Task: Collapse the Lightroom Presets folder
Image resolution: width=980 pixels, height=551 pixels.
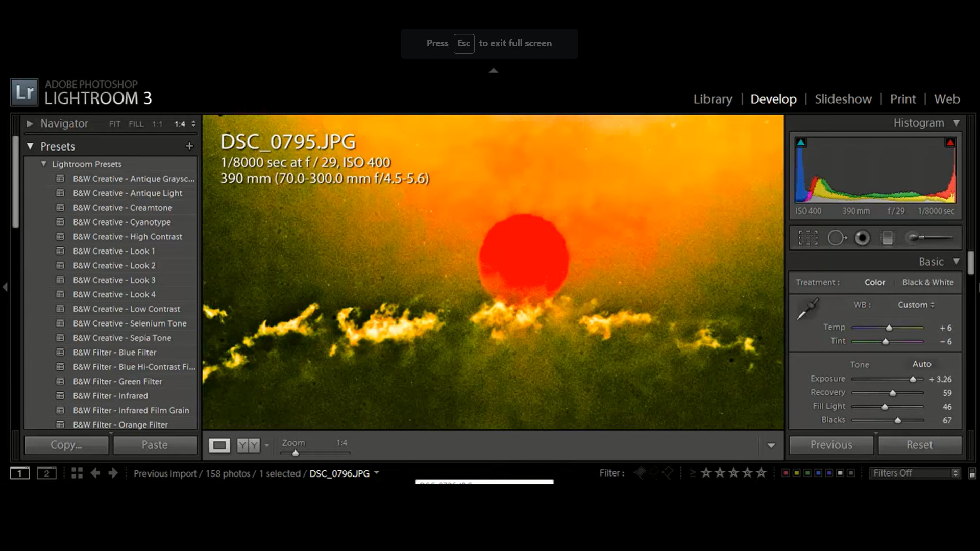Action: (x=44, y=164)
